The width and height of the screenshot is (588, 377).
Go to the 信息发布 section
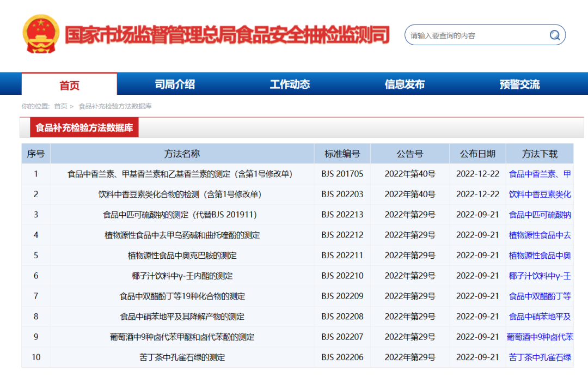[405, 84]
